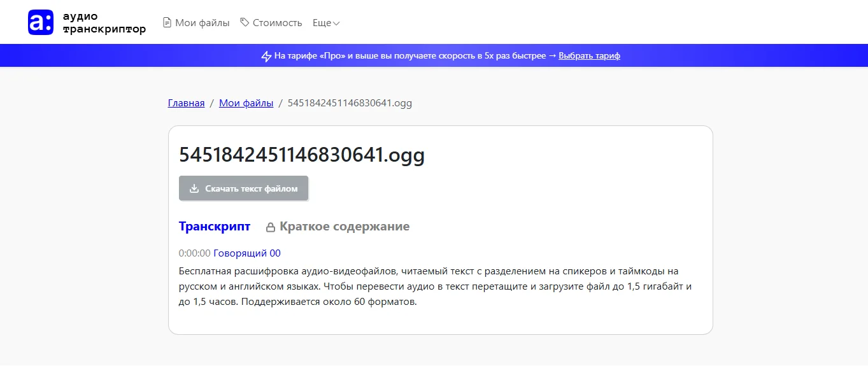Follow the Выбрать тариф link
Screen dimensions: 868x366
point(589,56)
